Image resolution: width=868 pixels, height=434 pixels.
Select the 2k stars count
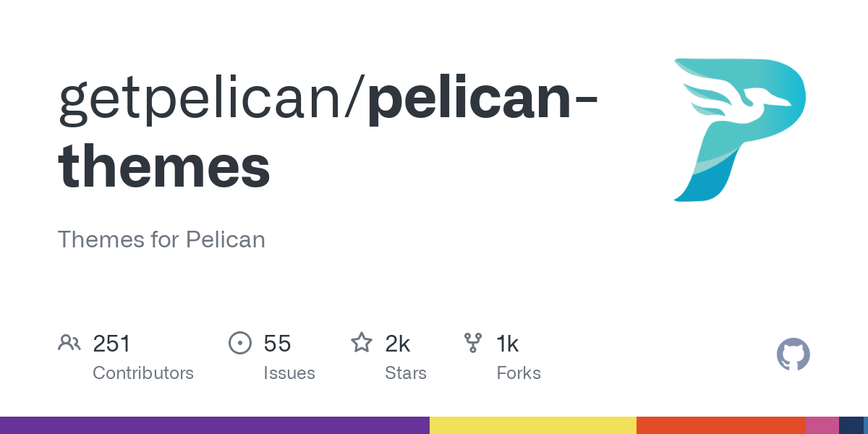tap(398, 344)
